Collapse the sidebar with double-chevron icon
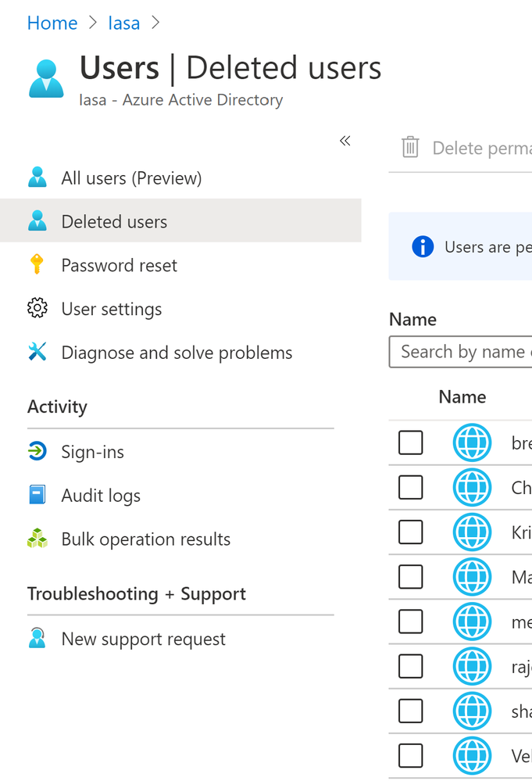The height and width of the screenshot is (781, 532). (345, 141)
